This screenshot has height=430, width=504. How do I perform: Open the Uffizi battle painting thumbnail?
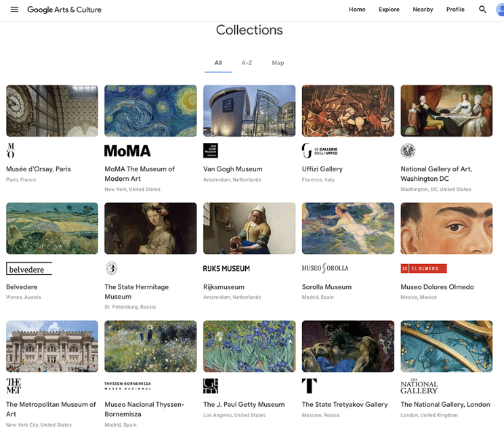point(348,111)
